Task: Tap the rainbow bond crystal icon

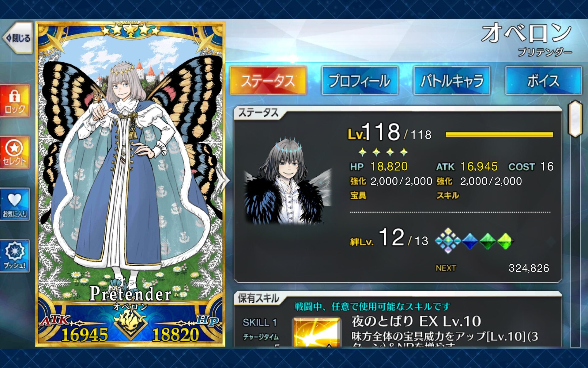Action: coord(448,241)
